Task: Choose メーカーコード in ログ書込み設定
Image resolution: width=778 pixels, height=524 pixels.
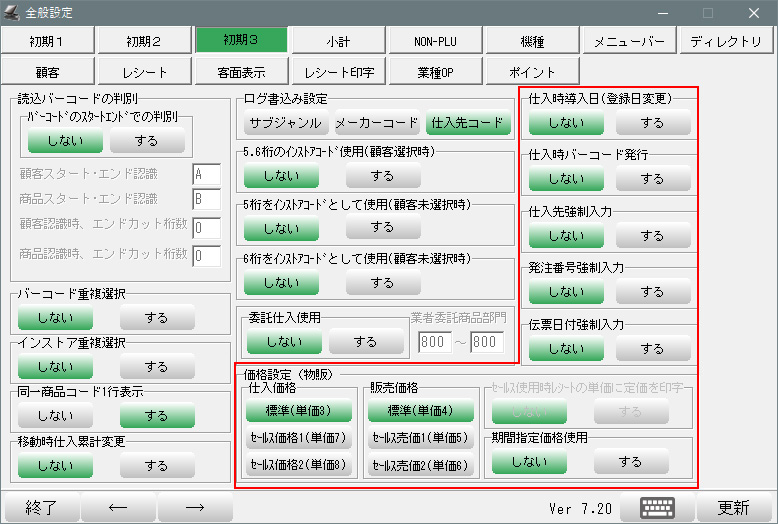Action: pos(376,123)
